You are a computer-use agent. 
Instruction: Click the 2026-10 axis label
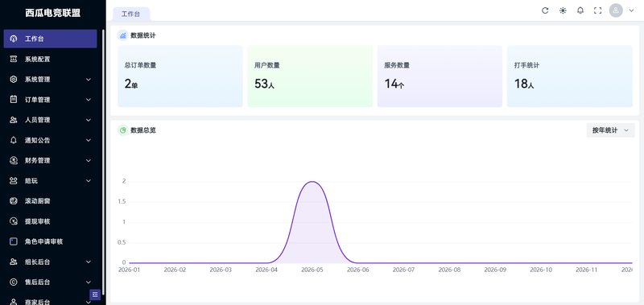(541, 270)
